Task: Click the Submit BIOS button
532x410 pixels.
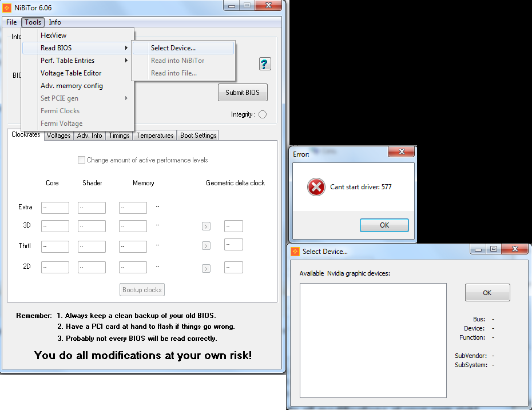Action: tap(243, 93)
